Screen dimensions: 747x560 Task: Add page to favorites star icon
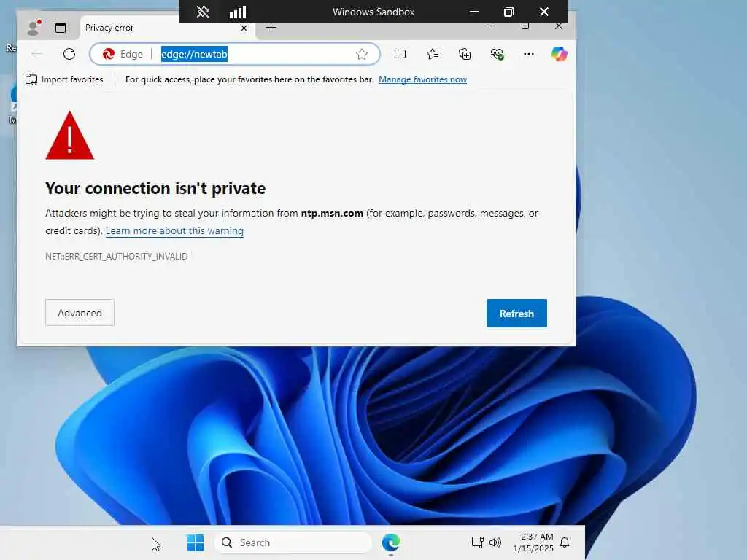[362, 54]
